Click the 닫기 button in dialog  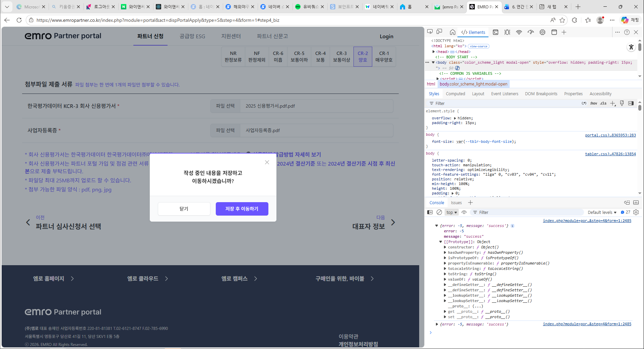tap(184, 209)
